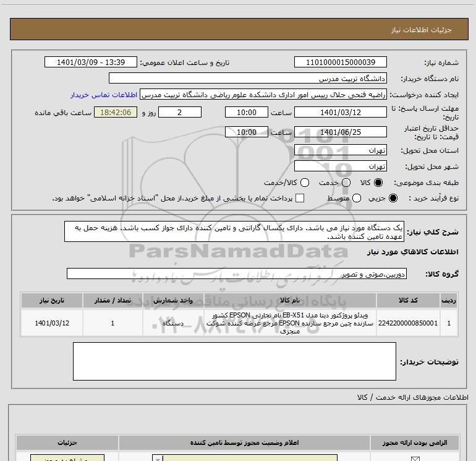This screenshot has height=461, width=476.
Task: Click the remaining time countdown 18:42:06
Action: [116, 112]
